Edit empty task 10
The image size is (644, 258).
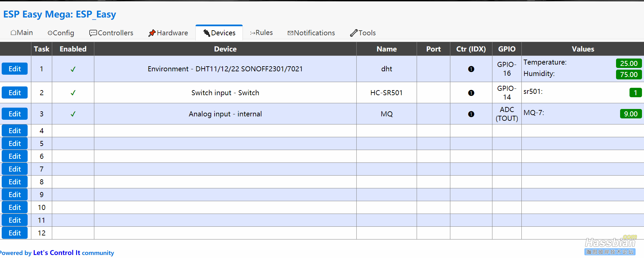(15, 207)
